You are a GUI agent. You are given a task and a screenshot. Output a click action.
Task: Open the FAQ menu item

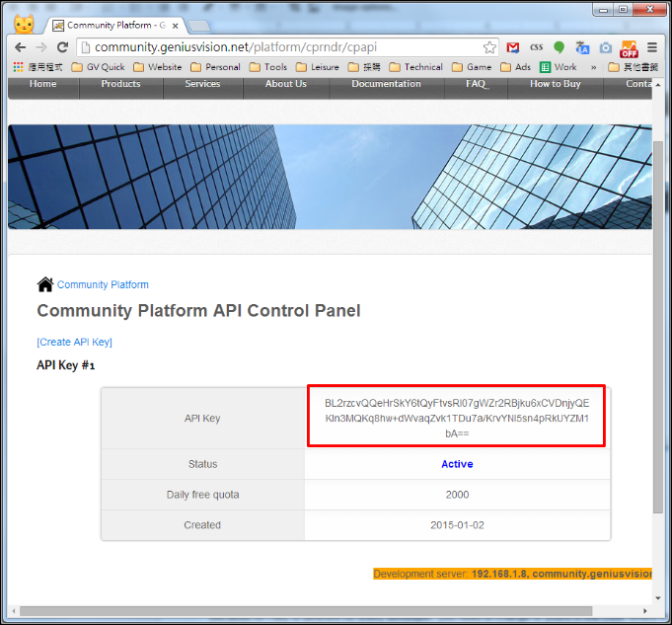tap(477, 84)
